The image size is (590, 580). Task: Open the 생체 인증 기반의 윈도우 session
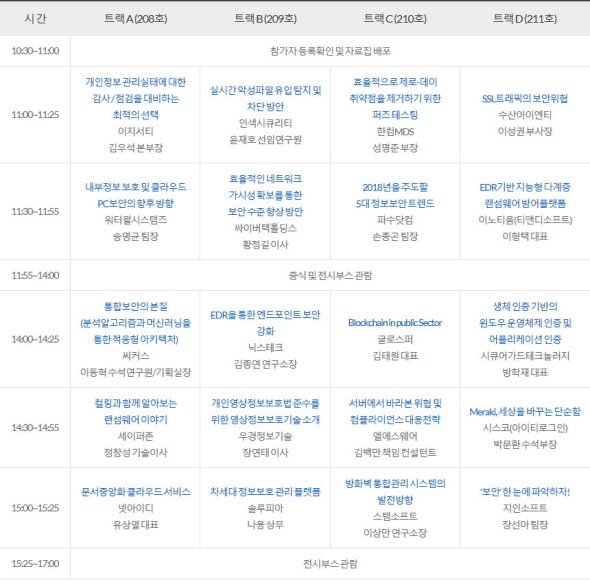tap(525, 323)
